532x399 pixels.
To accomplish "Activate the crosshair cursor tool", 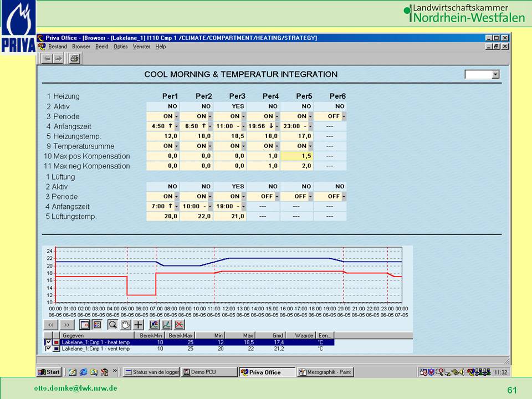I will (x=138, y=325).
